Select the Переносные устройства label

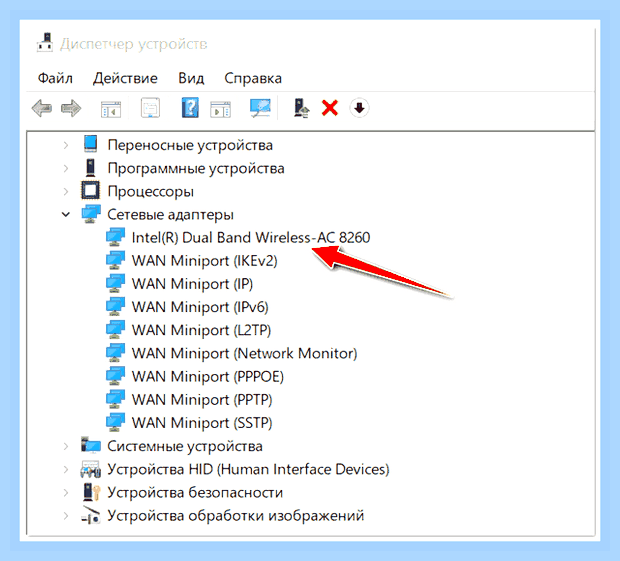(190, 145)
